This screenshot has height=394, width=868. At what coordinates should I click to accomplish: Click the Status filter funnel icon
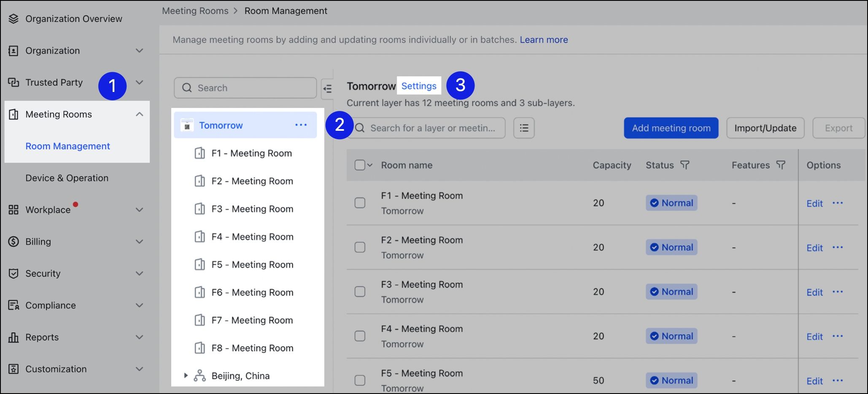tap(685, 165)
